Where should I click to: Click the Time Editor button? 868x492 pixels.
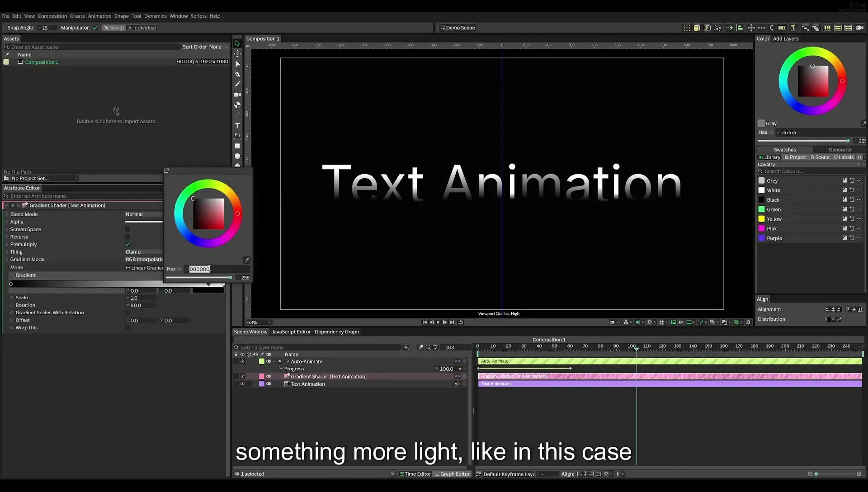click(415, 474)
